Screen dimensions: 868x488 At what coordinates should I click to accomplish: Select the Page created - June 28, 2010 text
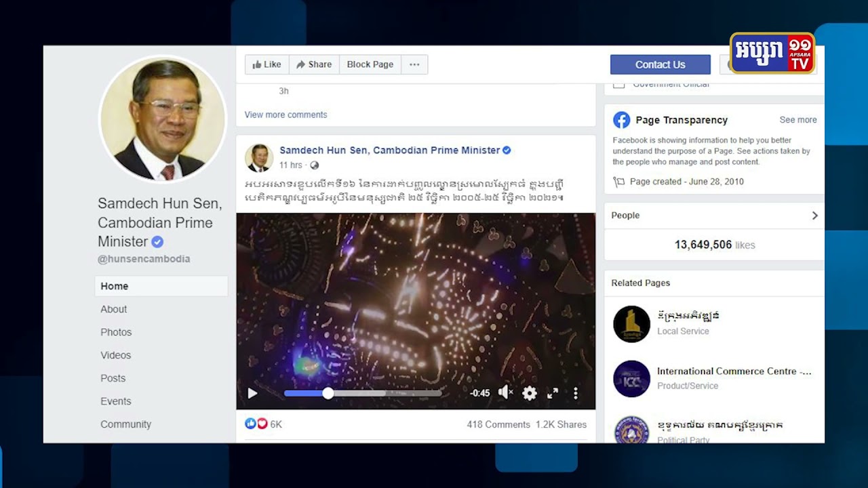[687, 182]
